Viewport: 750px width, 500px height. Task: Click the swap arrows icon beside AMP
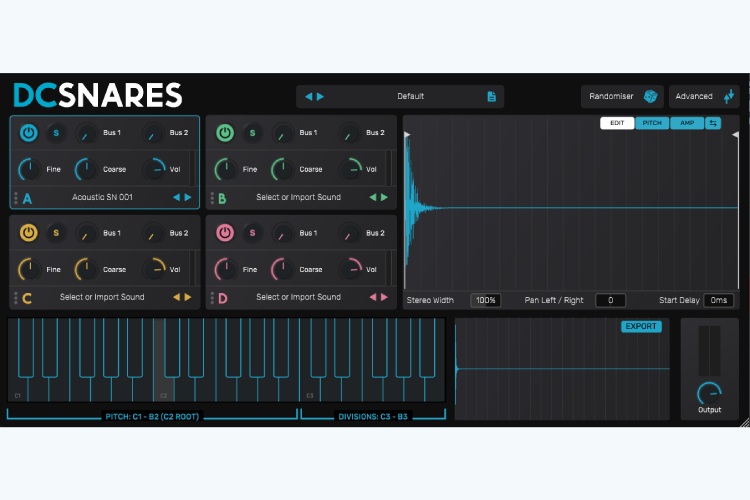[x=713, y=123]
